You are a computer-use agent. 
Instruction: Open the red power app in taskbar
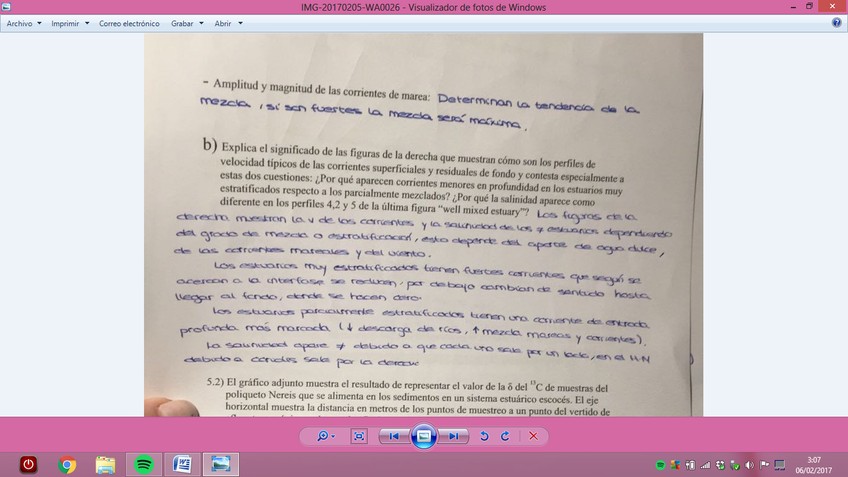coord(28,465)
